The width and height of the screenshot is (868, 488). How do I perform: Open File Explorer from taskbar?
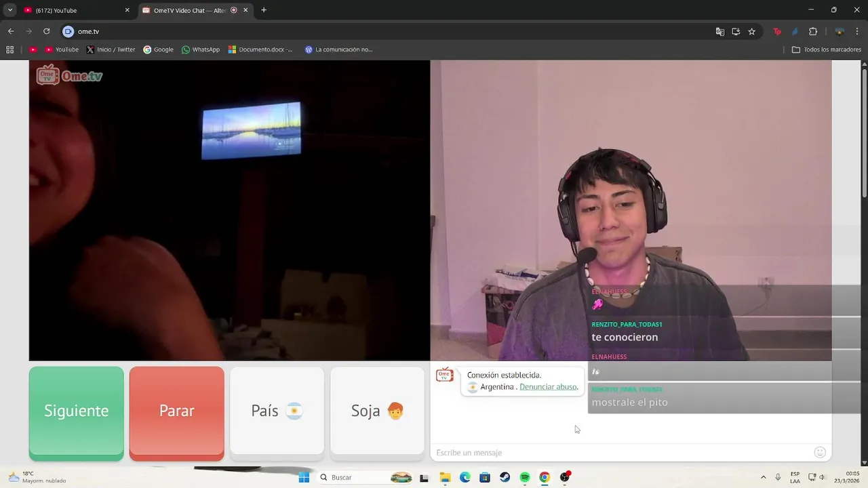[445, 477]
